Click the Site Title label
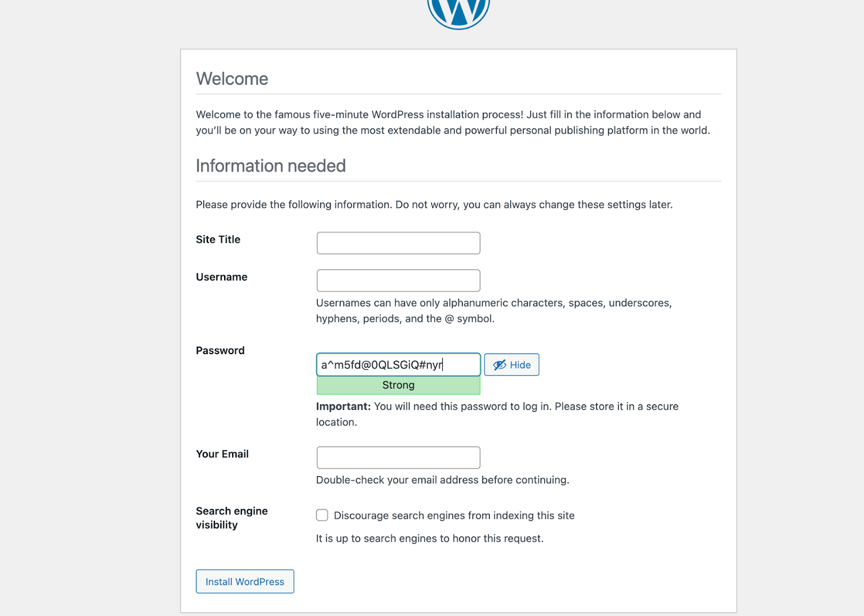 [x=218, y=239]
